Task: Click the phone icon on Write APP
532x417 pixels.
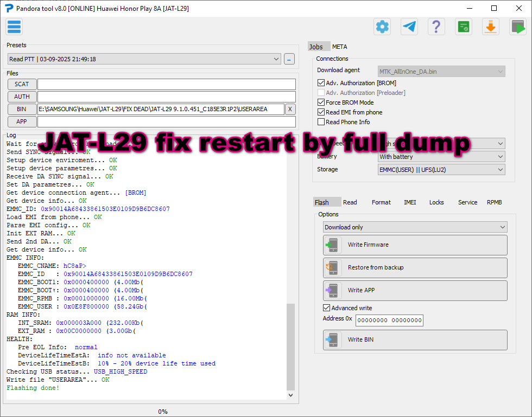Action: point(333,290)
